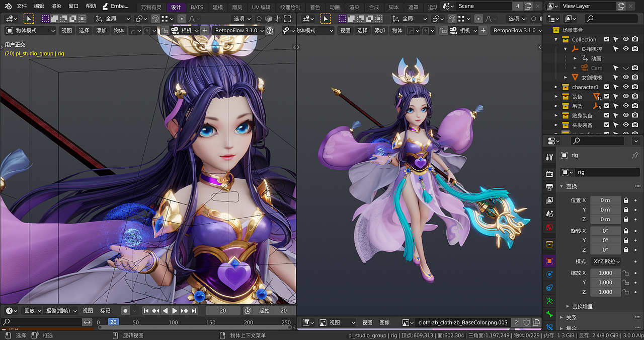Viewport: 644px width, 340px height.
Task: Switch to the UV 编辑 workspace tab
Action: 261,8
